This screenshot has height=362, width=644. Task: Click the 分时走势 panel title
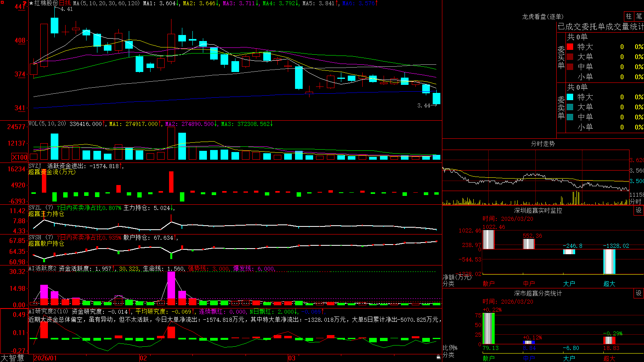point(543,144)
